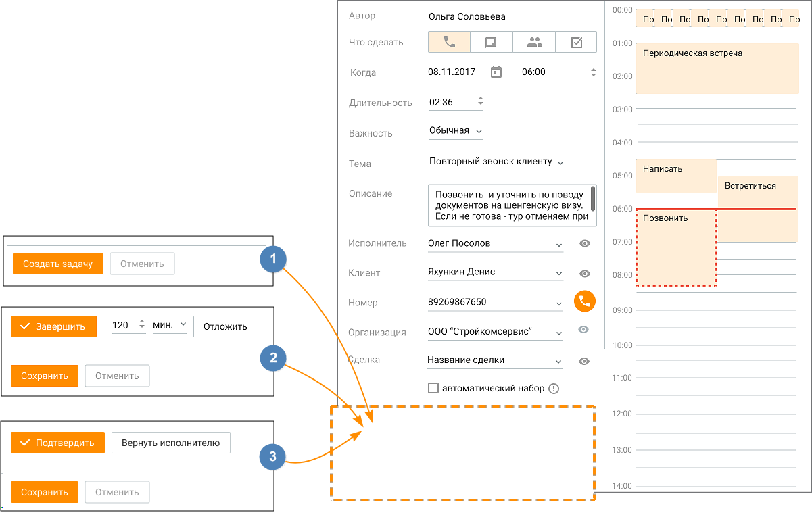The image size is (812, 515).
Task: Select the phone call task type
Action: coord(450,42)
